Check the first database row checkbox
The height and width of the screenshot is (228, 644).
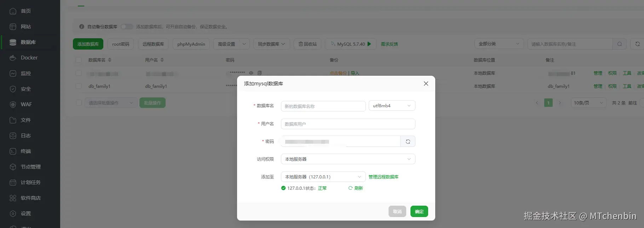pyautogui.click(x=79, y=73)
